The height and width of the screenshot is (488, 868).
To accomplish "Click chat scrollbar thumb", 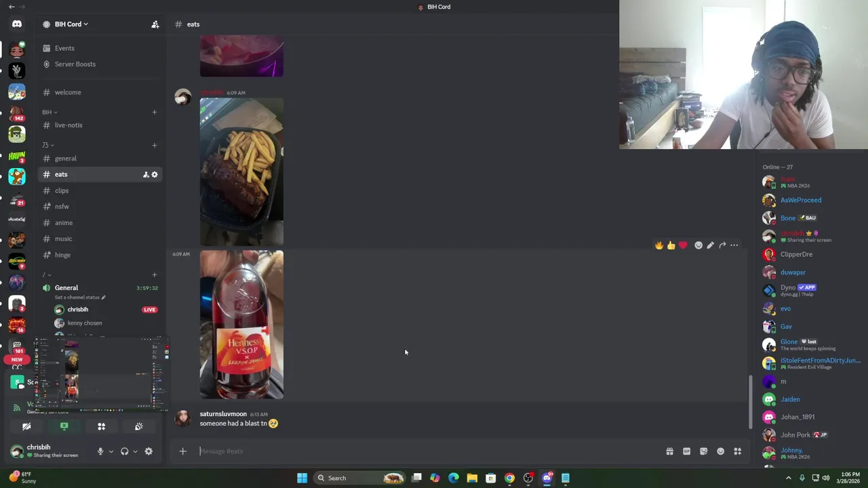I will [750, 403].
